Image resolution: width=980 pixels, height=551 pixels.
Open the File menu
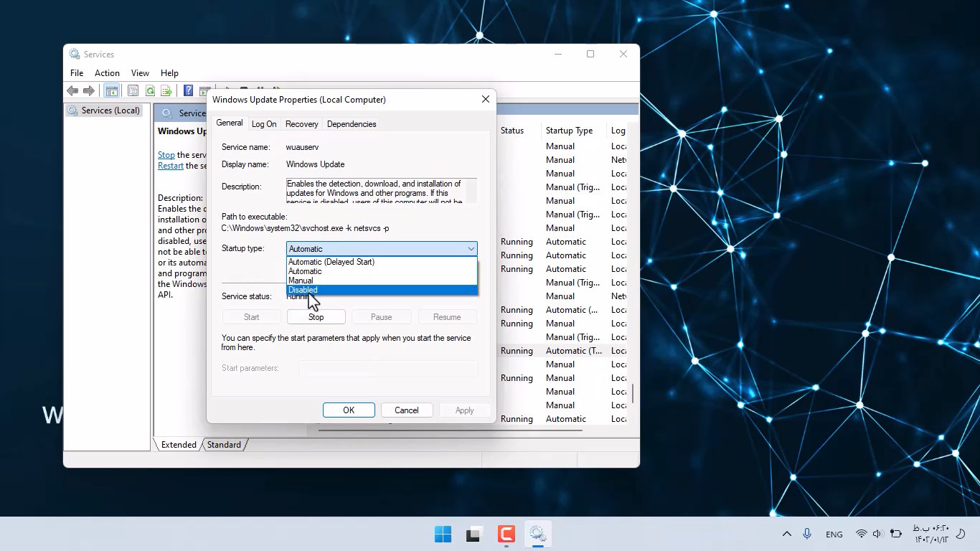77,73
